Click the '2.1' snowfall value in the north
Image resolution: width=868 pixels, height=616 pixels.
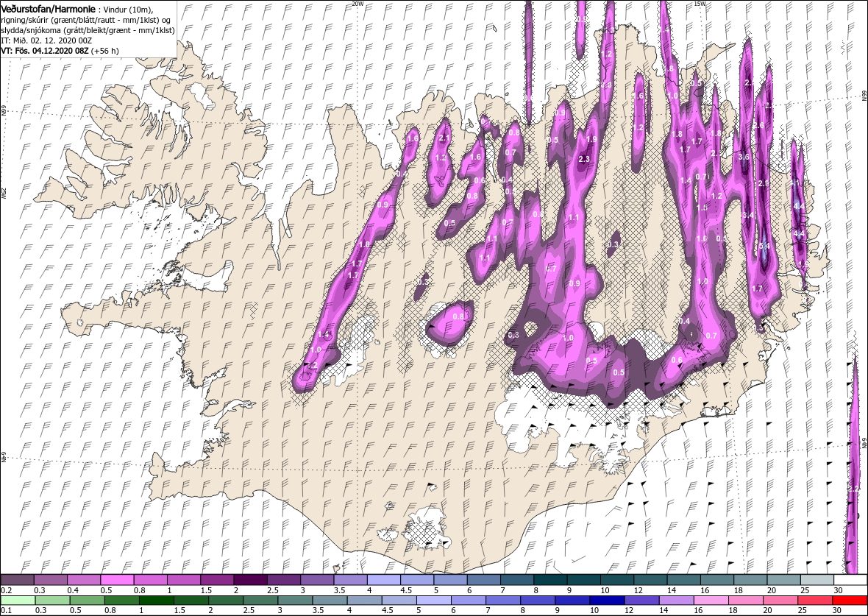(444, 138)
